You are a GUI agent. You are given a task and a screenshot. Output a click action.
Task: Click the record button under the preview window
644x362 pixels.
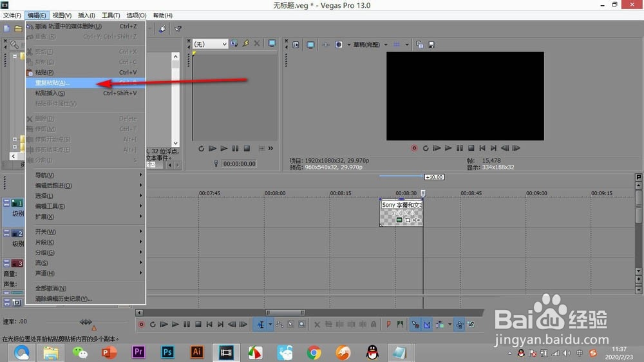click(x=414, y=148)
